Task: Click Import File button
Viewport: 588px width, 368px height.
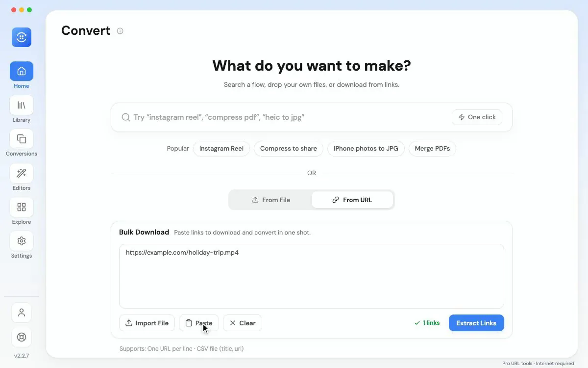Action: click(147, 323)
